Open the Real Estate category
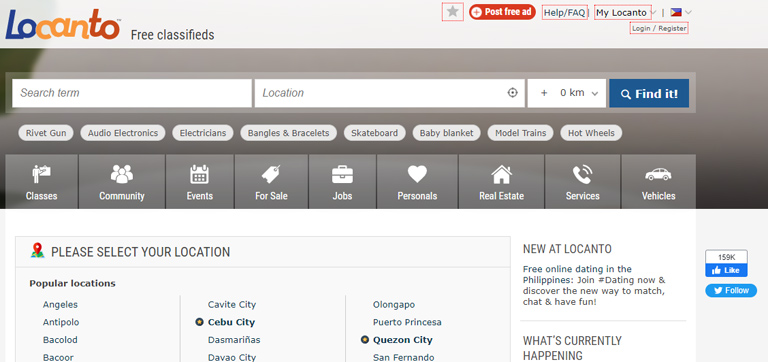Viewport: 768px width, 362px height. (x=502, y=182)
